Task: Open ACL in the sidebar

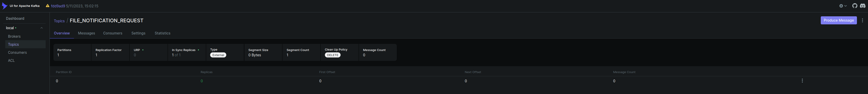Action: point(11,60)
